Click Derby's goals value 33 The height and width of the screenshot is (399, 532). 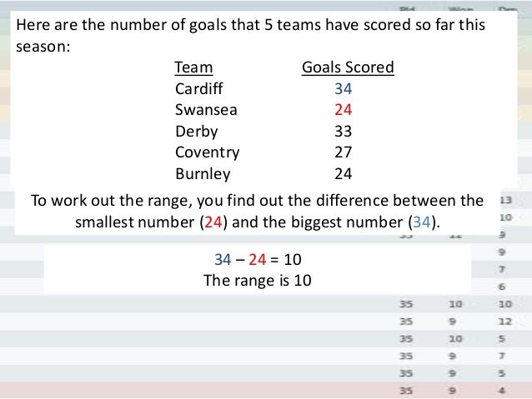pyautogui.click(x=344, y=131)
